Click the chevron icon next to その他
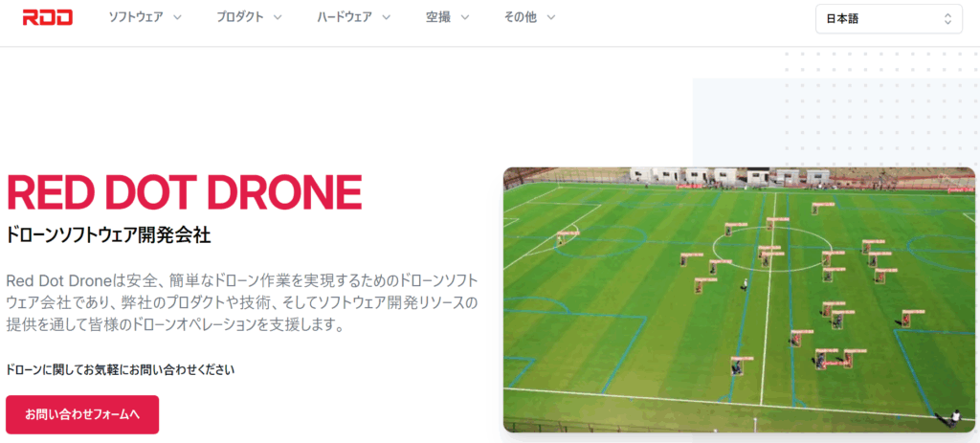 pos(550,17)
